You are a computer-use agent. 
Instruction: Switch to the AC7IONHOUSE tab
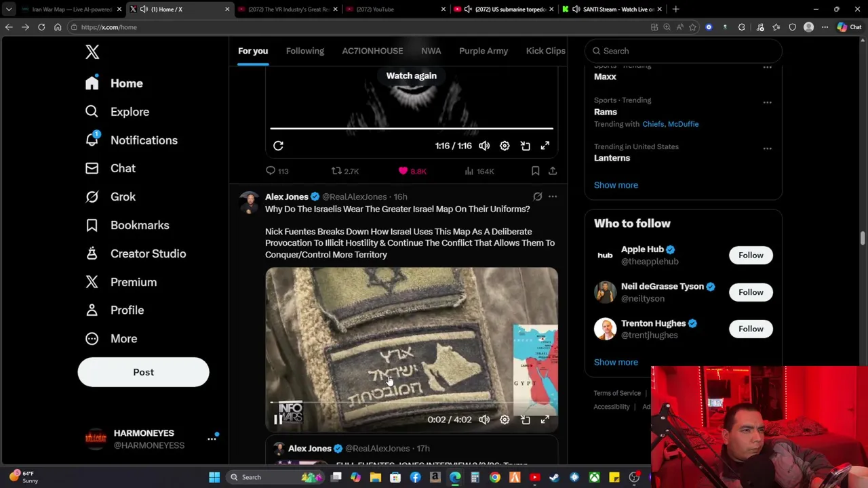pyautogui.click(x=372, y=51)
